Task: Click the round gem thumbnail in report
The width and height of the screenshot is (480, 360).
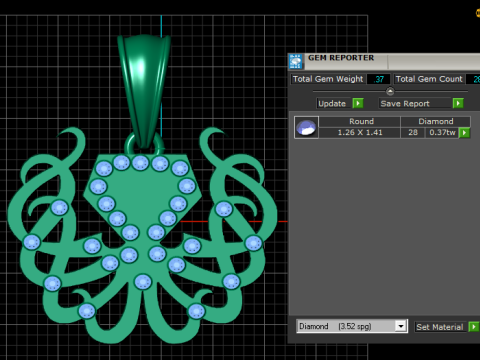Action: click(x=306, y=127)
